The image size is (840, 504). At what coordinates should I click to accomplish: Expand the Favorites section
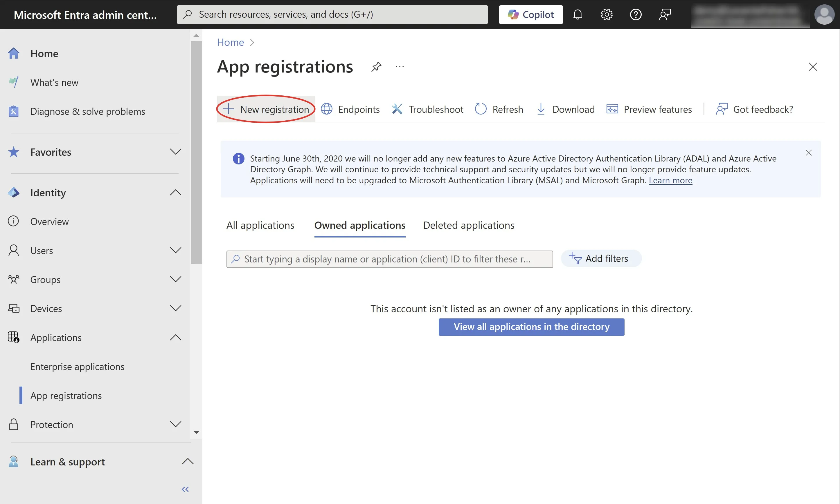(x=175, y=152)
